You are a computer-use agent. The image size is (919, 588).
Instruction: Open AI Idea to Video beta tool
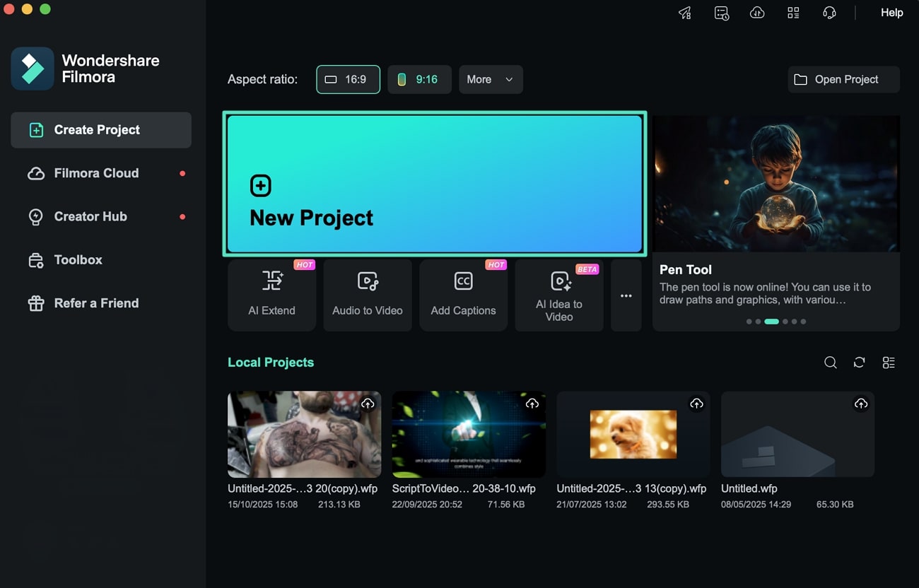pos(558,295)
